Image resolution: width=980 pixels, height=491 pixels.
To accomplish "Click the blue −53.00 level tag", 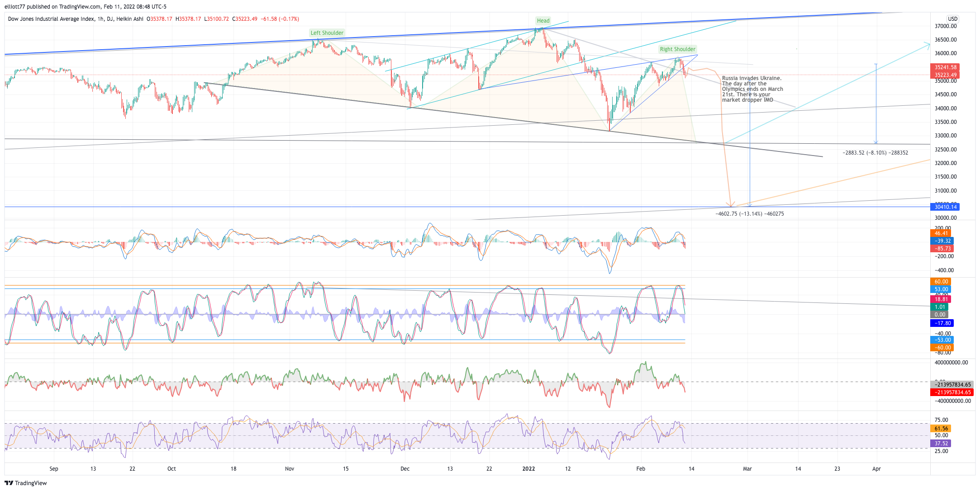I will 942,340.
